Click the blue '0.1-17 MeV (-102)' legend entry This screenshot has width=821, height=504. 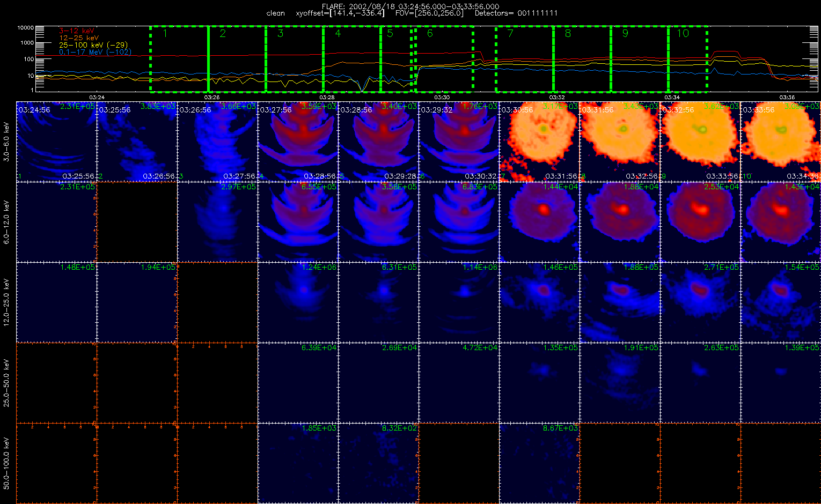click(95, 52)
